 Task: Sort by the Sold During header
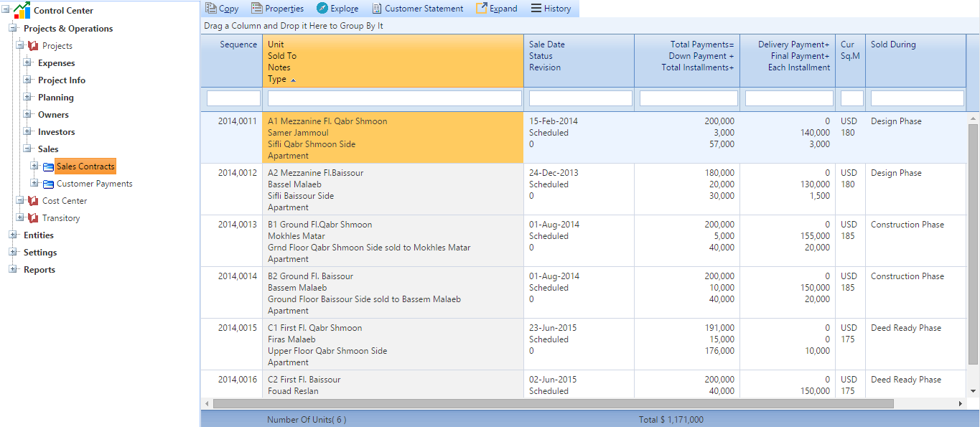click(916, 61)
